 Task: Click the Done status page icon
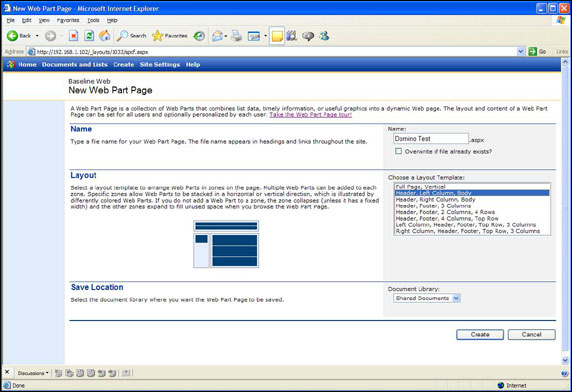click(x=7, y=385)
